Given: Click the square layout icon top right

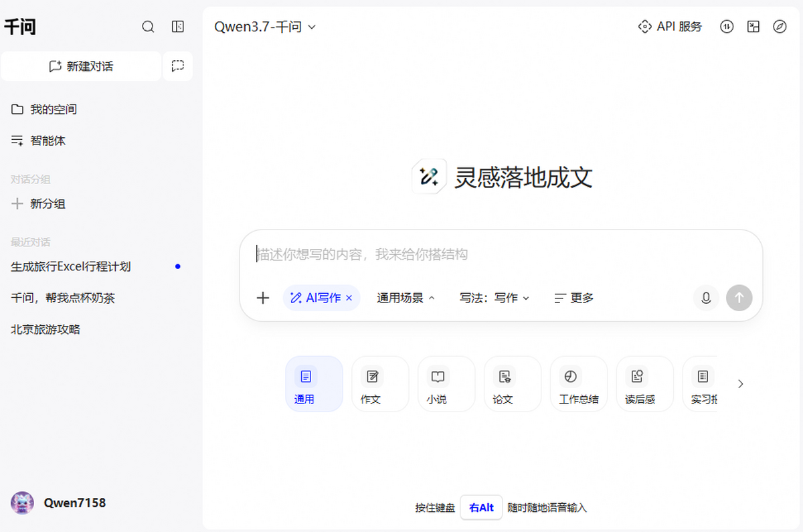Looking at the screenshot, I should click(753, 27).
